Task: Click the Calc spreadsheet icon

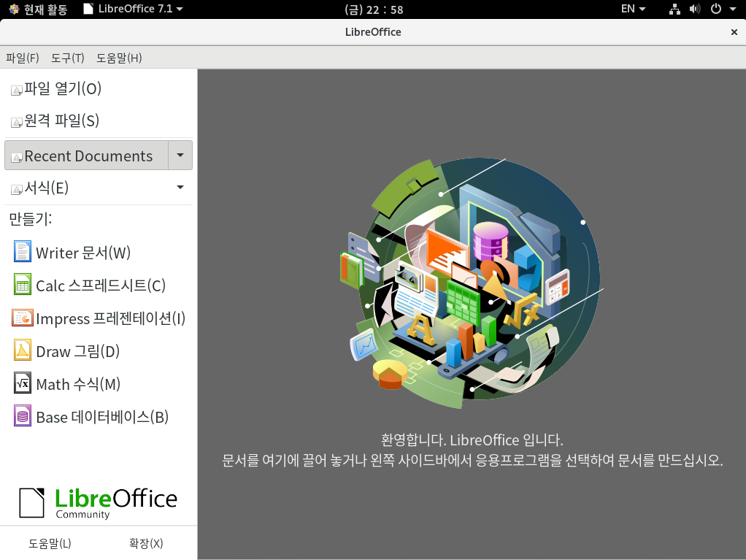Action: click(23, 285)
